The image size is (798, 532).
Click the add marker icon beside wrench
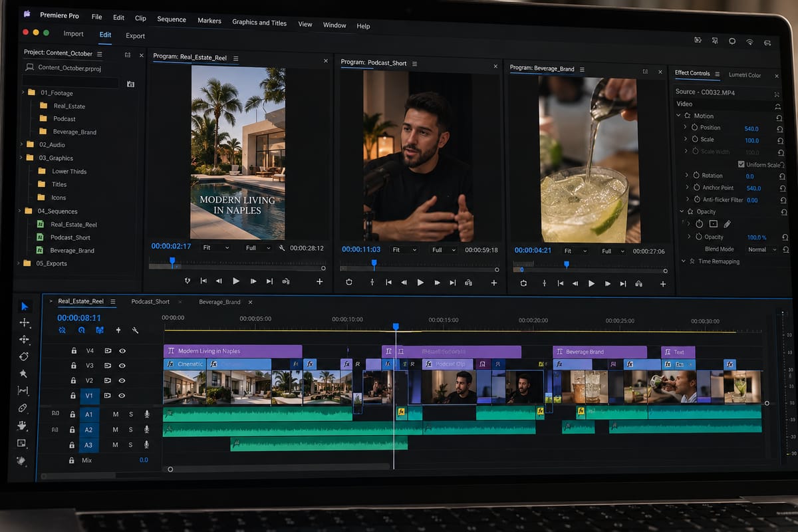point(118,330)
